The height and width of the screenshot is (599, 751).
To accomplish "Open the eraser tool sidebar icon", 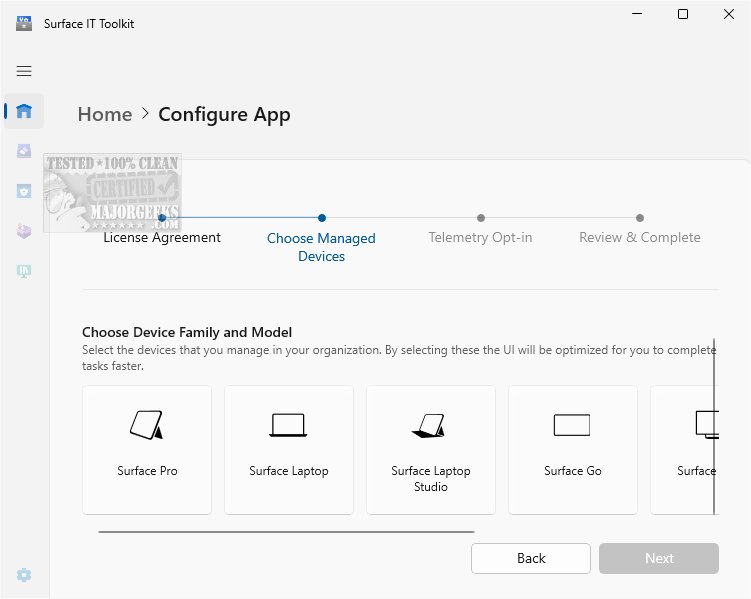I will coord(24,151).
